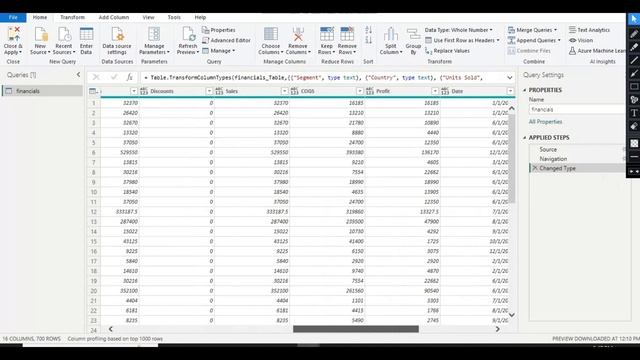Select the arrow pointer in annotation toolbar
Image resolution: width=640 pixels, height=360 pixels.
tap(634, 19)
